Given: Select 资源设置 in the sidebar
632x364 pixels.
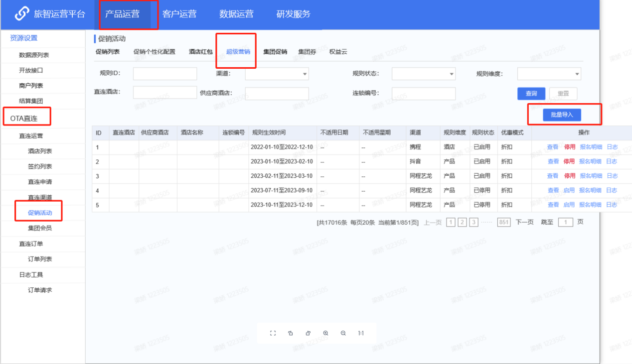Looking at the screenshot, I should pos(24,38).
